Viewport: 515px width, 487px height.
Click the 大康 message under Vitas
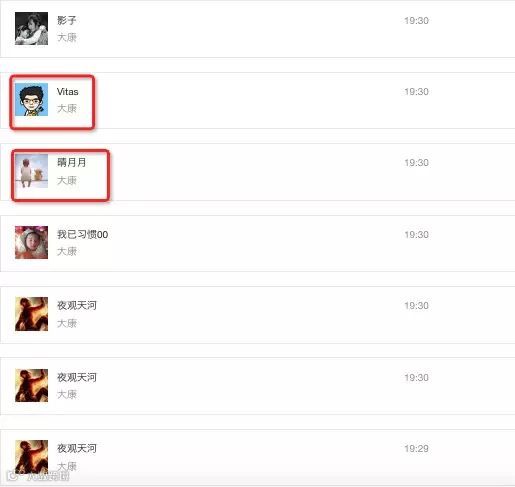67,109
